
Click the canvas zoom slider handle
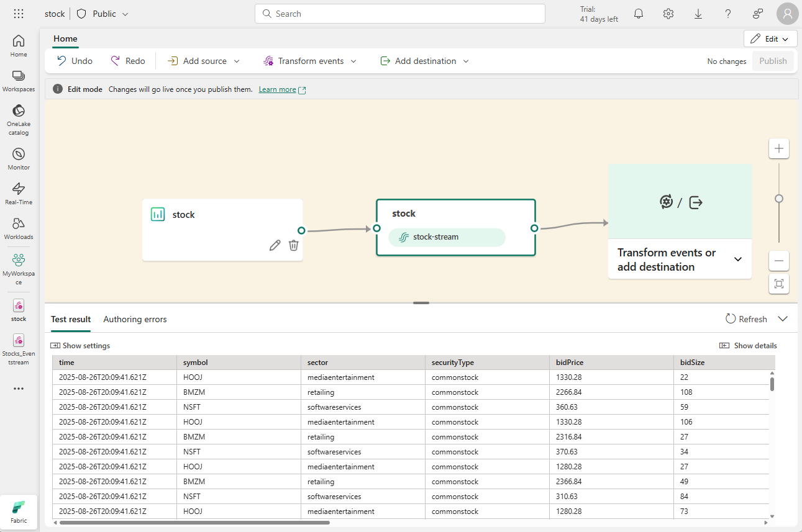coord(779,199)
